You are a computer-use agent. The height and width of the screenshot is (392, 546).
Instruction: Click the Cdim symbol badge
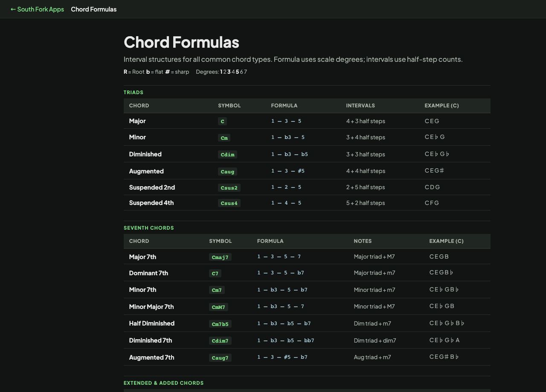pos(227,154)
